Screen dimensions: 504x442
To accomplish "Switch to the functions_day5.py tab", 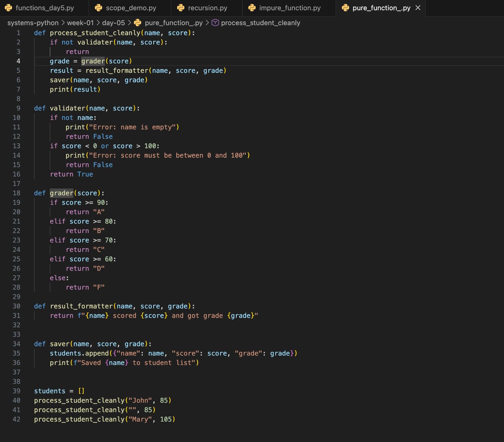I will pos(45,8).
